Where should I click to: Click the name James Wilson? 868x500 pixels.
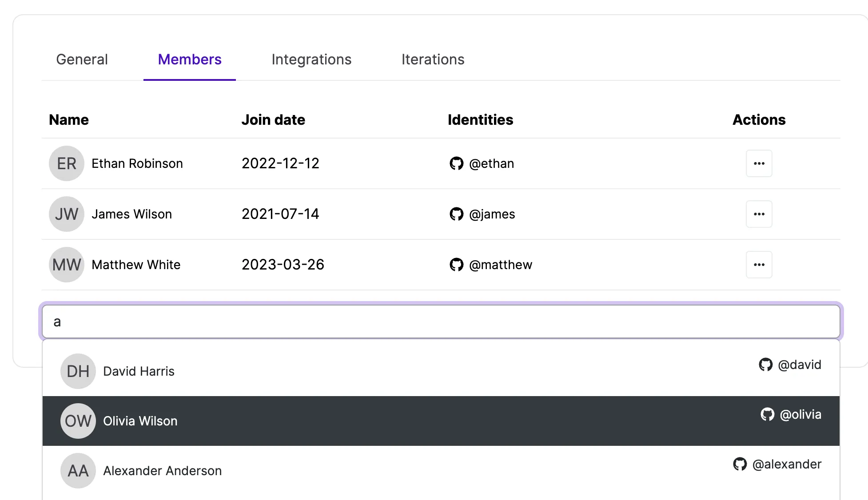[131, 214]
